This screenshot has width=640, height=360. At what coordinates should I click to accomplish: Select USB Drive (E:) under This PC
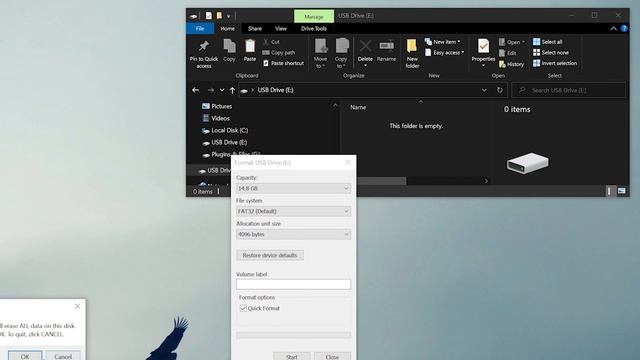224,142
